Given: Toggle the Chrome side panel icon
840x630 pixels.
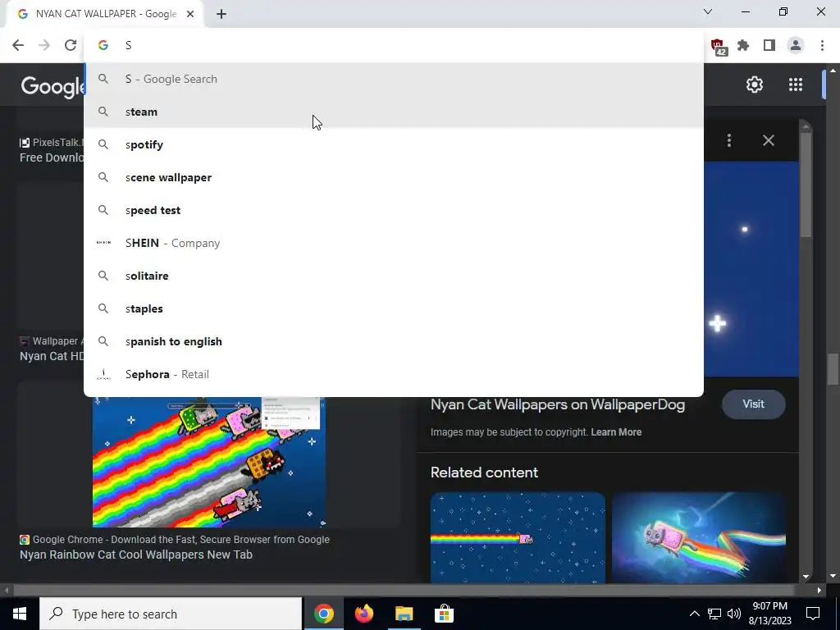Looking at the screenshot, I should pyautogui.click(x=769, y=46).
